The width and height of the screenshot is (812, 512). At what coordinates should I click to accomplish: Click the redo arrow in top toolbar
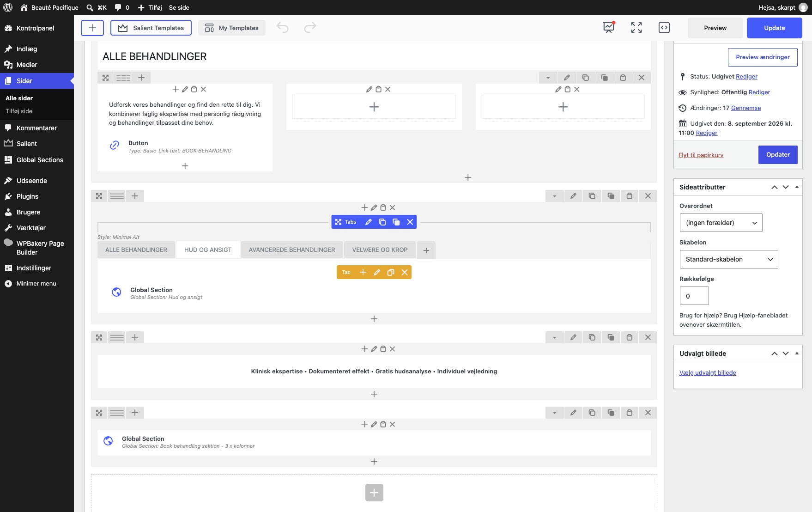pyautogui.click(x=310, y=28)
